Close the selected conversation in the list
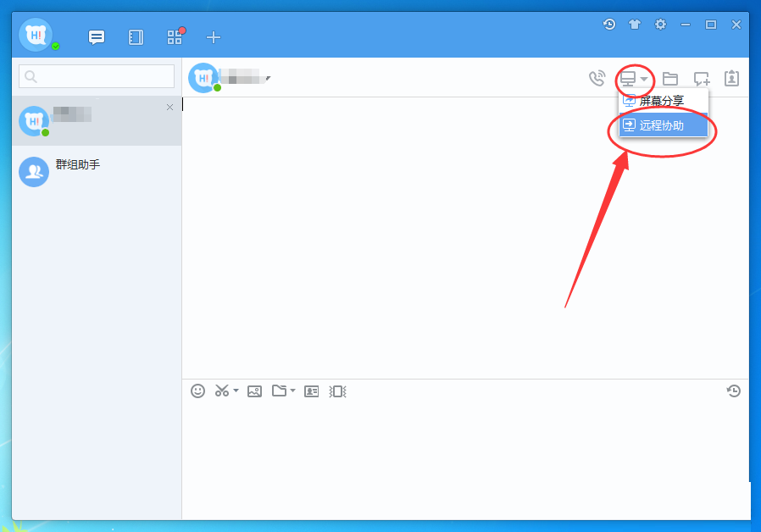The width and height of the screenshot is (761, 532). coord(169,107)
